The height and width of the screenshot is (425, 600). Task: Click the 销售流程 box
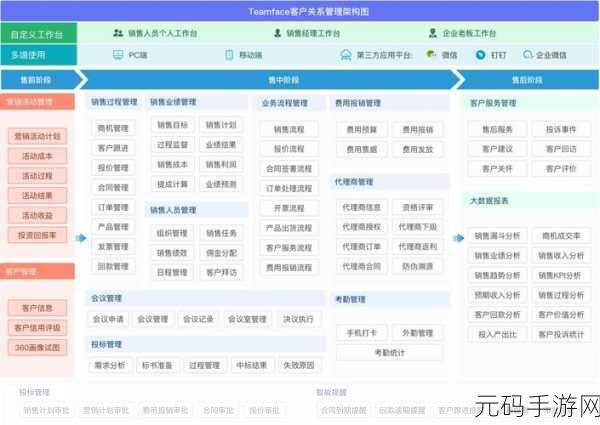coord(289,129)
